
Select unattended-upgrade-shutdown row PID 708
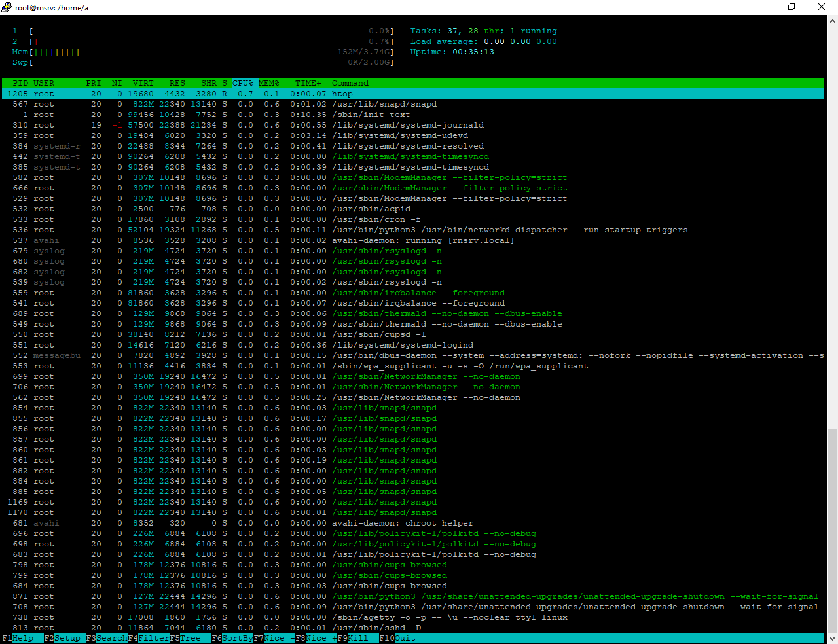pyautogui.click(x=413, y=607)
